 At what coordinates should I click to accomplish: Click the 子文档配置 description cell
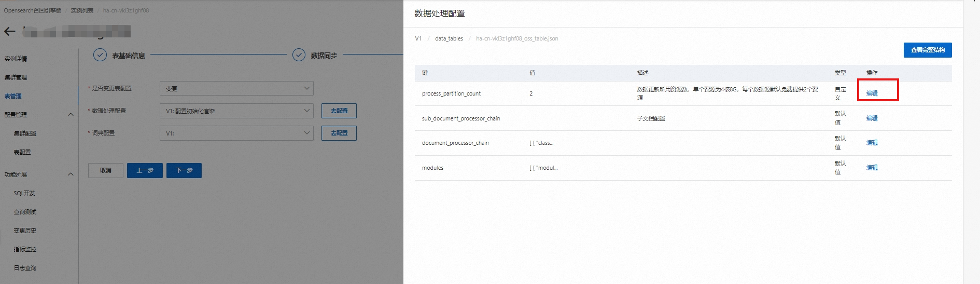(x=651, y=118)
